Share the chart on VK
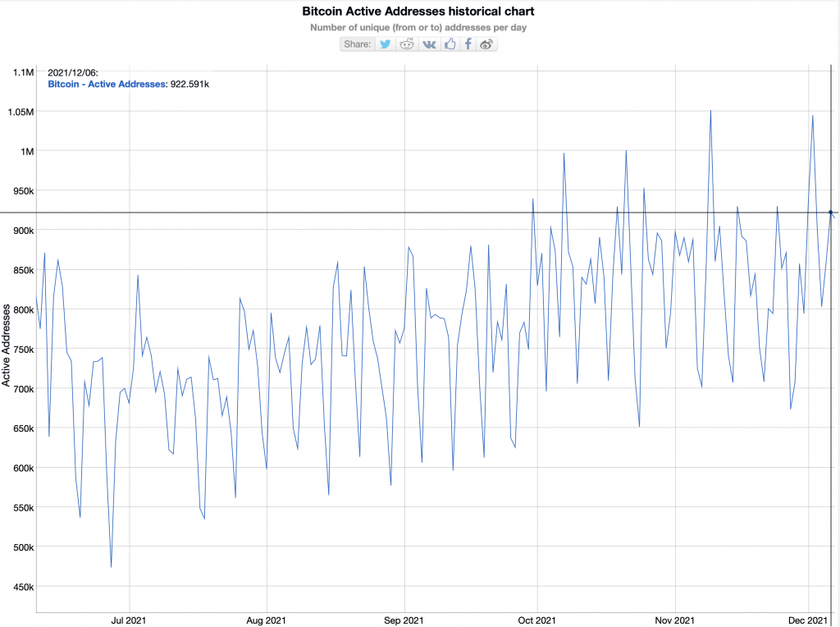This screenshot has height=627, width=840. pyautogui.click(x=429, y=44)
